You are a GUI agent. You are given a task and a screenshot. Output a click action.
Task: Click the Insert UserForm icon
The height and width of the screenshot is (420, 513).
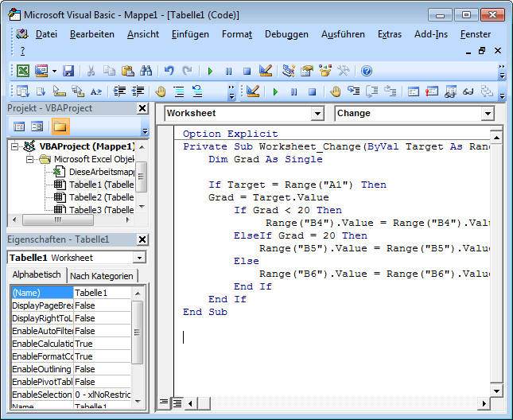pos(41,71)
